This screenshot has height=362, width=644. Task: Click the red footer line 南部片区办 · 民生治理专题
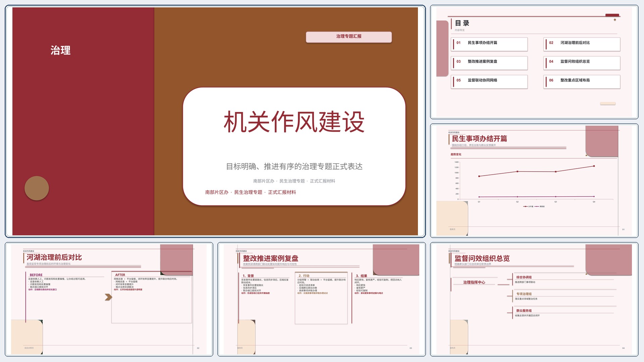pos(251,192)
